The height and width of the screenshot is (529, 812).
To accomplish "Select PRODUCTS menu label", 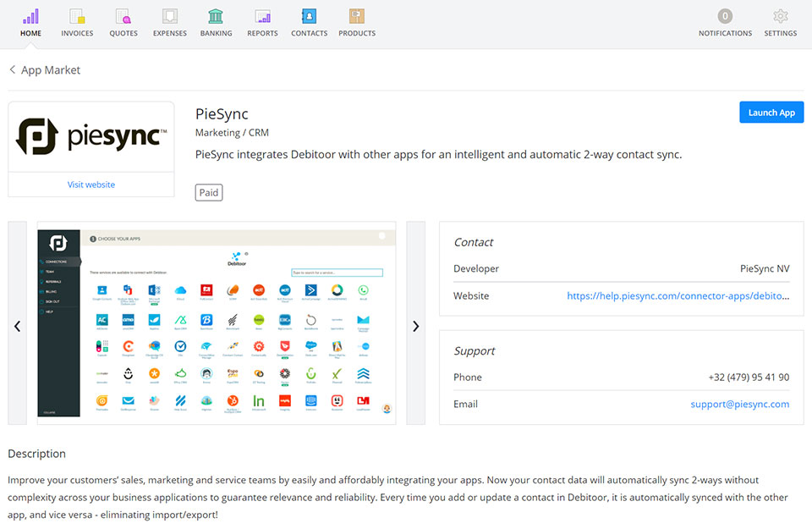I will click(357, 33).
